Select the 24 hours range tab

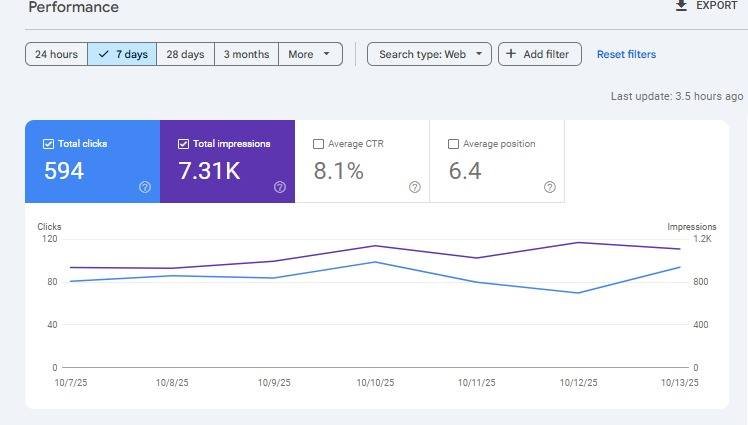56,54
